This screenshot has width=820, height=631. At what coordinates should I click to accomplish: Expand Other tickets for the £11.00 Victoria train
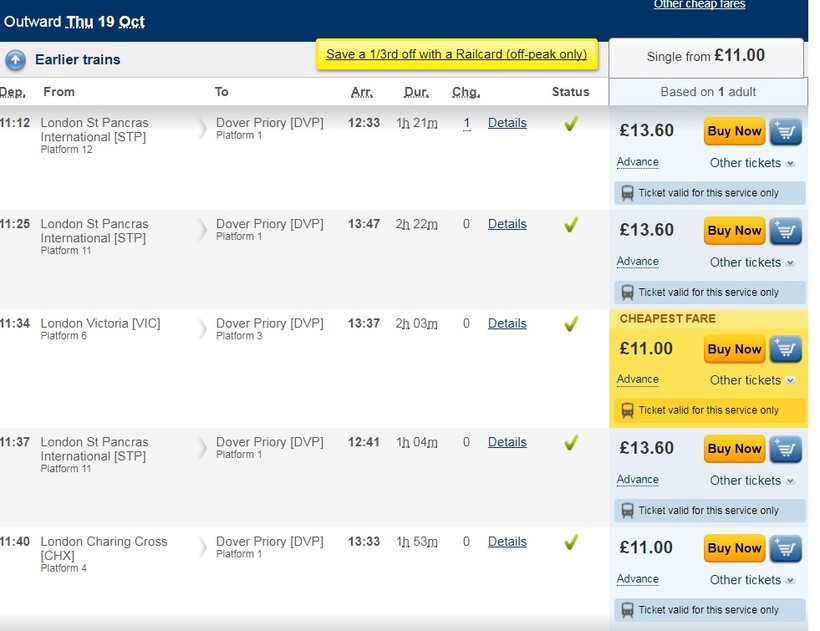pyautogui.click(x=752, y=380)
